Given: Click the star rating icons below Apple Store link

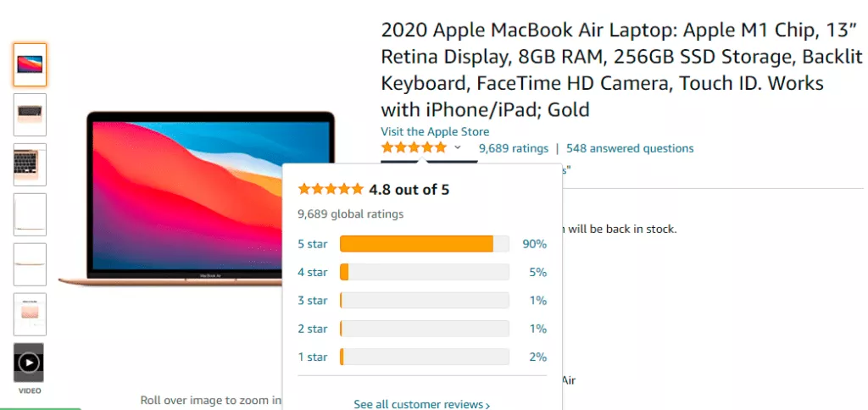Looking at the screenshot, I should [414, 148].
